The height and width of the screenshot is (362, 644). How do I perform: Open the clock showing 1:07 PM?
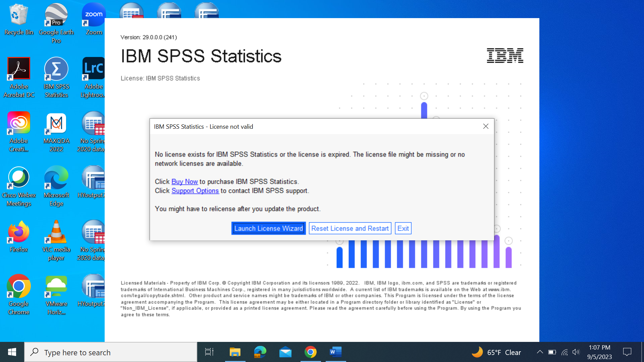point(599,352)
